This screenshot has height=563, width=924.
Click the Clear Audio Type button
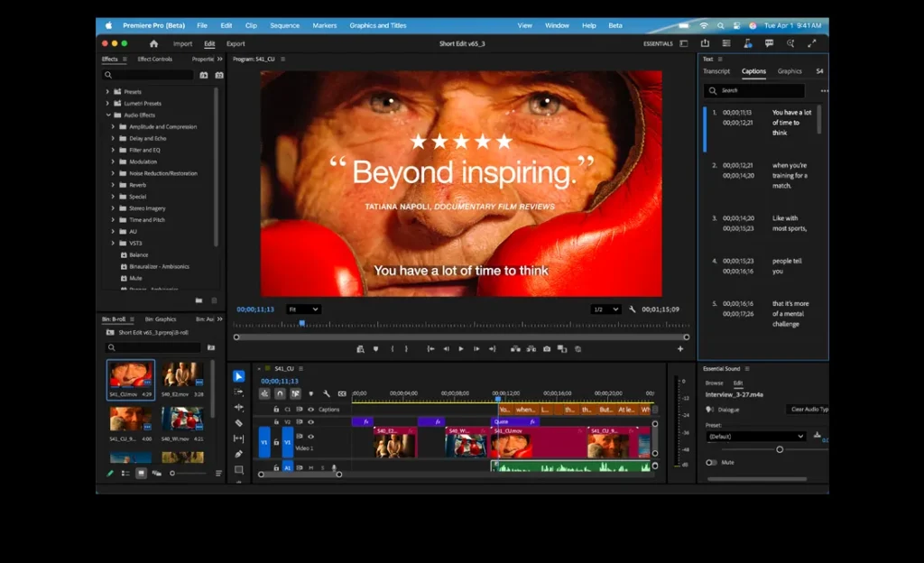[x=809, y=409]
